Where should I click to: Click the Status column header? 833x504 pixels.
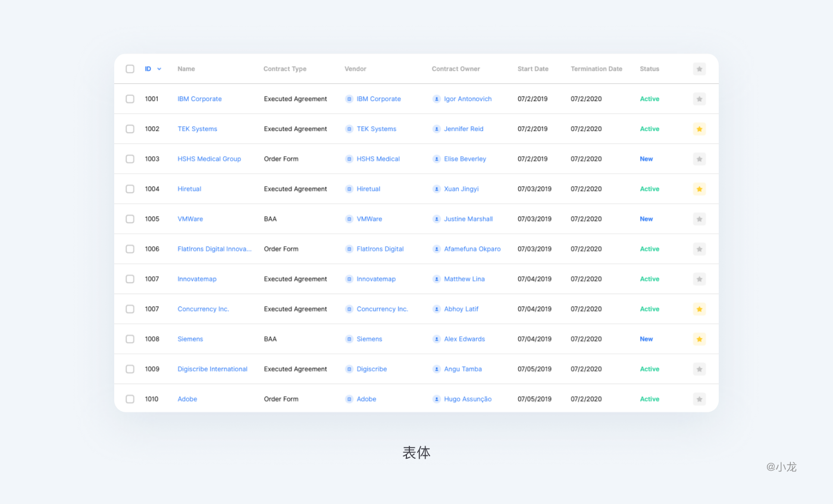coord(650,69)
